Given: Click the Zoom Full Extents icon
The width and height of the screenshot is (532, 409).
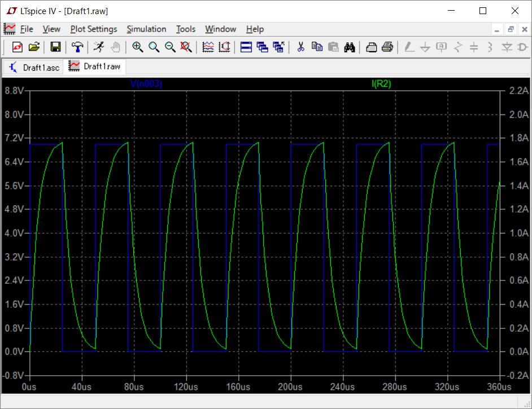Looking at the screenshot, I should (x=186, y=47).
